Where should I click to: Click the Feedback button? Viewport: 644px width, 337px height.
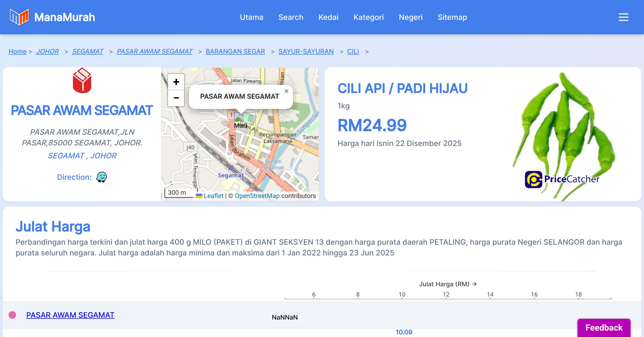[x=604, y=328]
